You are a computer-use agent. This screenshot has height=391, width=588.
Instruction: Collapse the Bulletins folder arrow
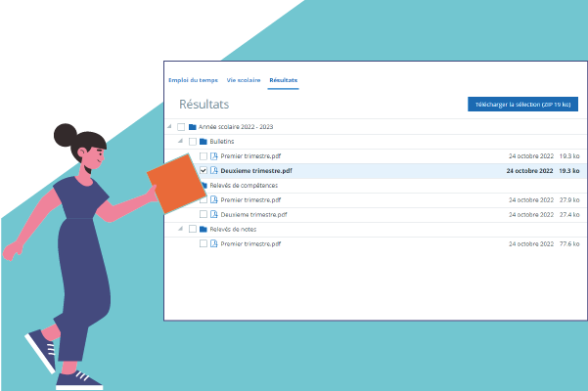pos(180,141)
